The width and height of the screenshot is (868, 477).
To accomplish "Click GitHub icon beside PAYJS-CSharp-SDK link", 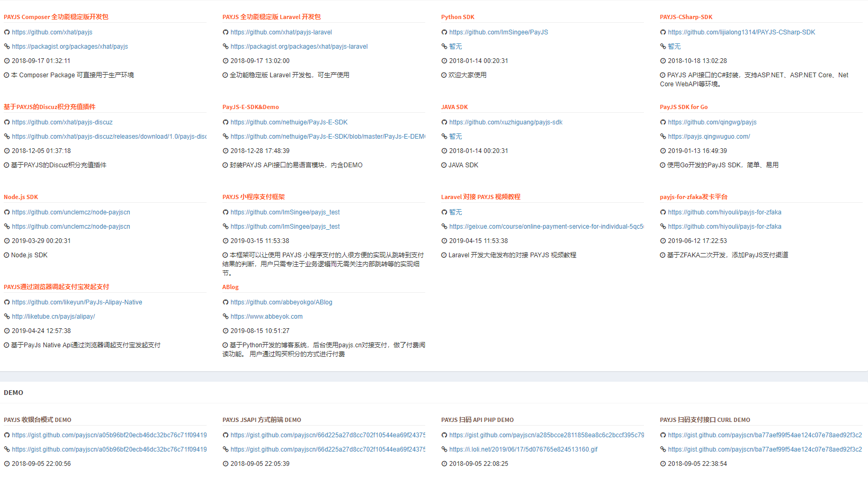I will (x=663, y=32).
